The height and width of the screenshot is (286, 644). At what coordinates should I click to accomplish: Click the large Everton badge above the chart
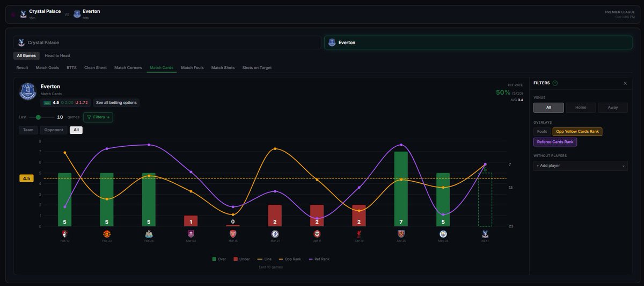(x=28, y=91)
